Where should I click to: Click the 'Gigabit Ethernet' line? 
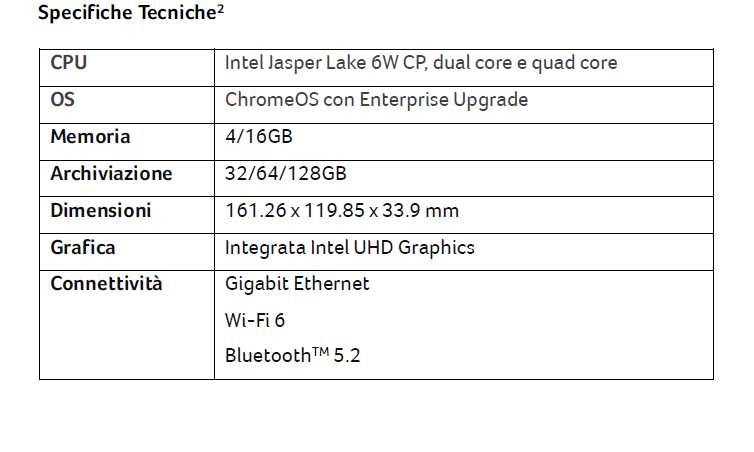[297, 284]
